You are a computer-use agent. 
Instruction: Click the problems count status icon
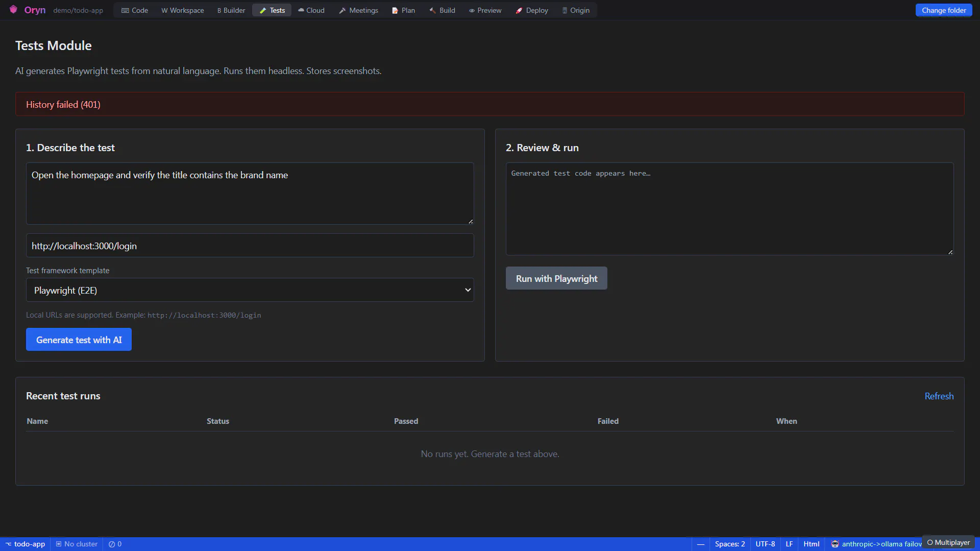115,544
